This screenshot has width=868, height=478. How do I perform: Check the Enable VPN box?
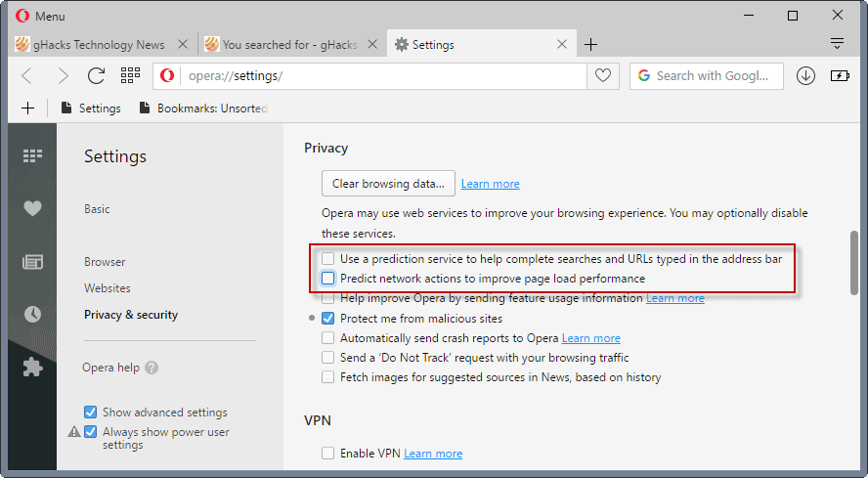tap(328, 454)
